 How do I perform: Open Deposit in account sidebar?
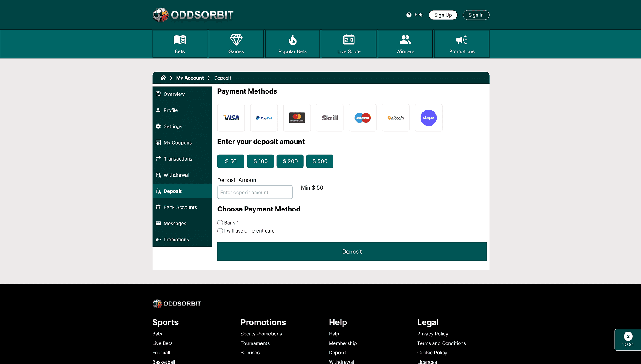coord(182,191)
